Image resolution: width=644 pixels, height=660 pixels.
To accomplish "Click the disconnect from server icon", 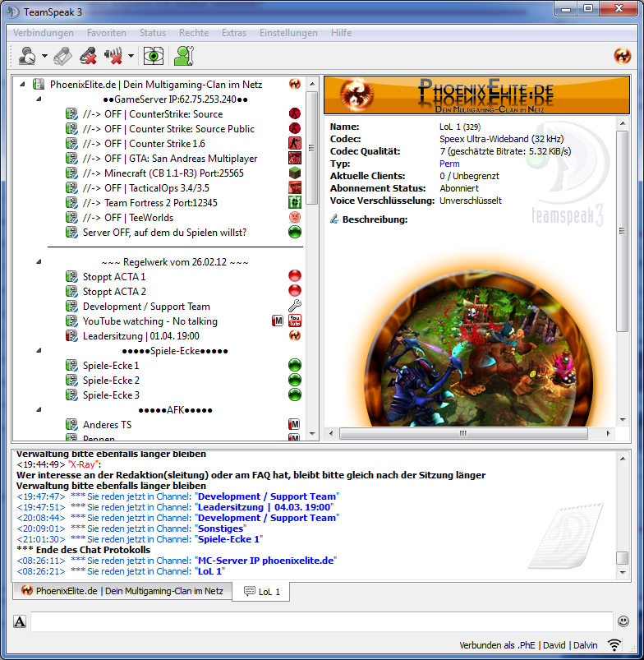I will (89, 56).
